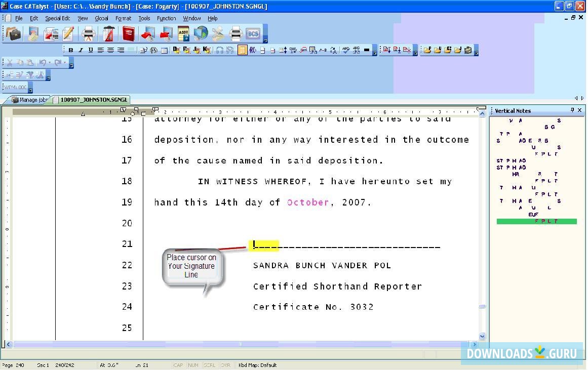Open the WPM toolbar options dropdown

[30, 88]
